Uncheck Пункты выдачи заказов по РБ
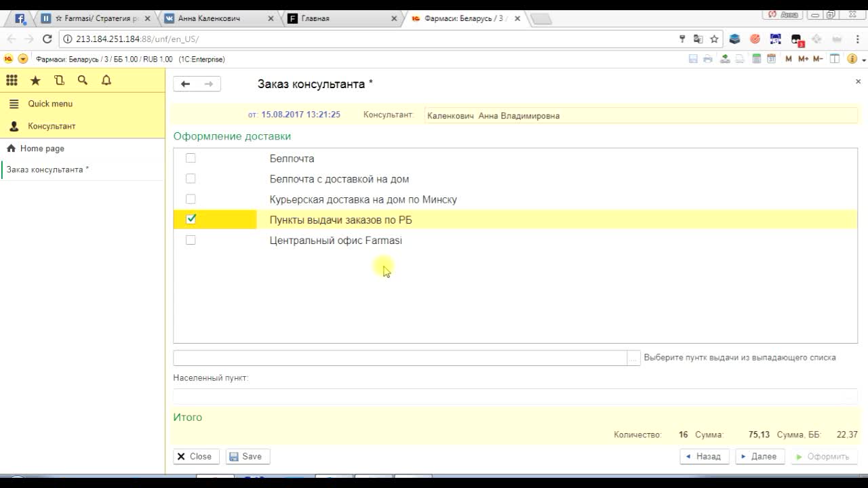The height and width of the screenshot is (488, 868). [x=191, y=219]
